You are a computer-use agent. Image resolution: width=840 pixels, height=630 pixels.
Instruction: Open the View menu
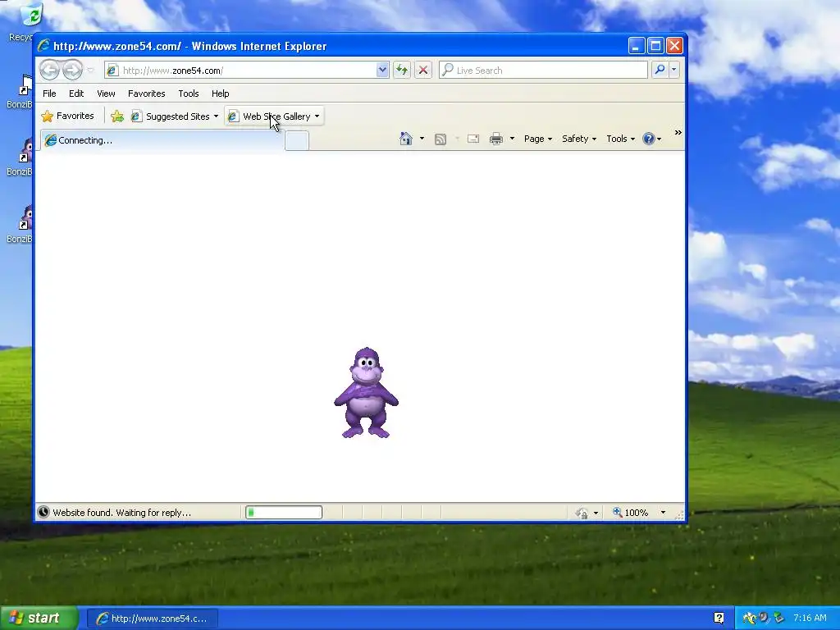(106, 94)
